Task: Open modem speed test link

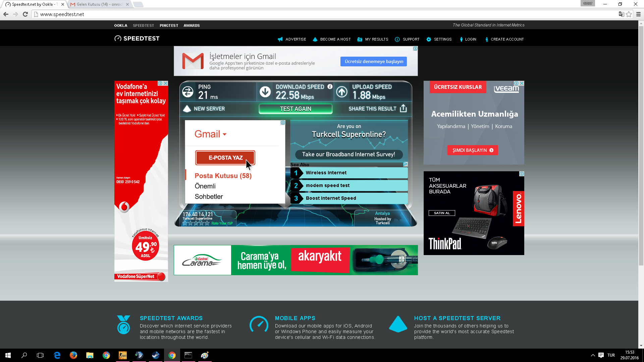Action: tap(349, 185)
